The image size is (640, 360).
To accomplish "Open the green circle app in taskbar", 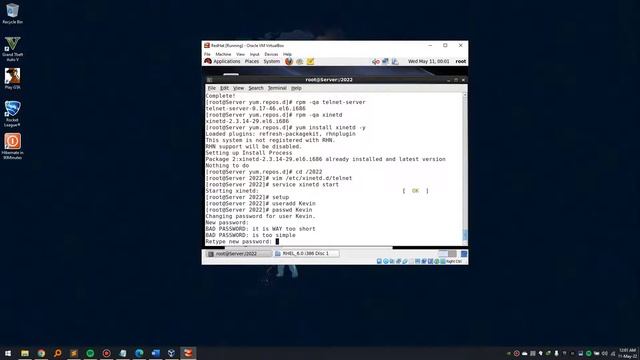I will click(x=90, y=353).
